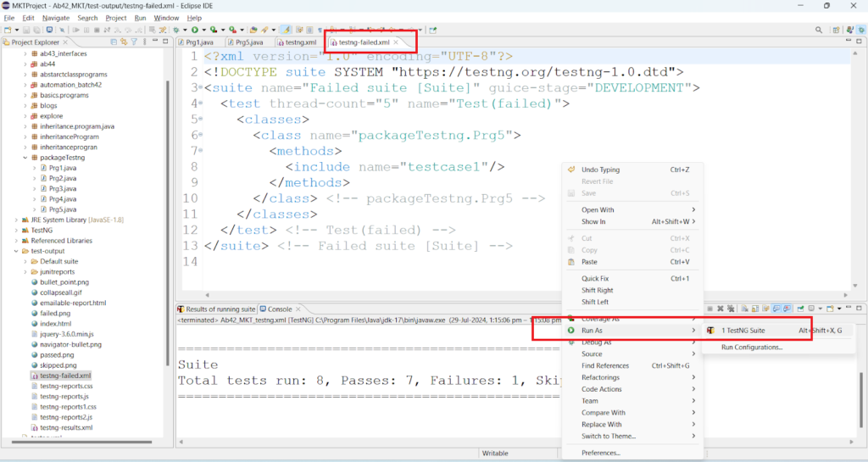
Task: Click the Search flashlight toolbar icon
Action: (264, 30)
